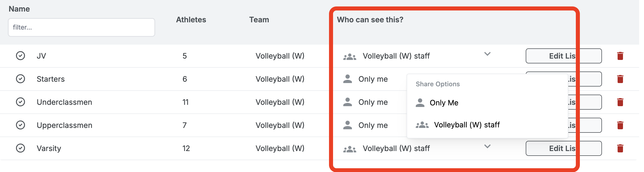Click the Name filter input field
The image size is (644, 172).
point(81,27)
